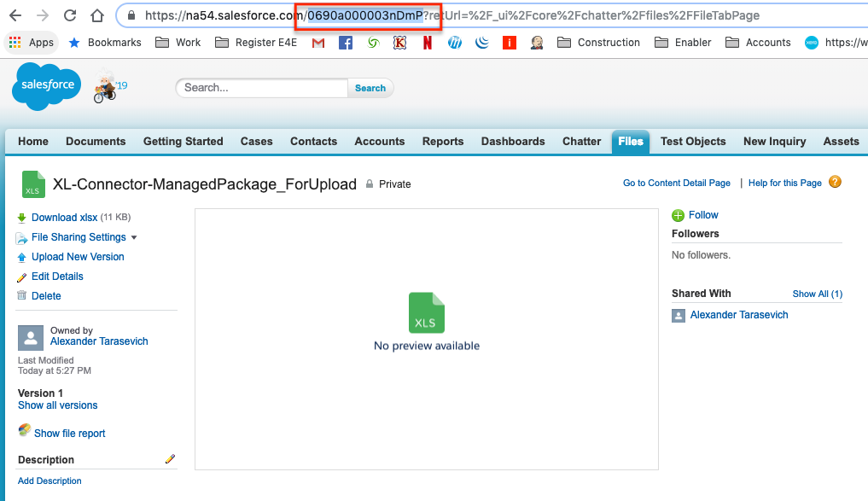This screenshot has height=501, width=868.
Task: Click the Show all versions link
Action: coord(57,405)
